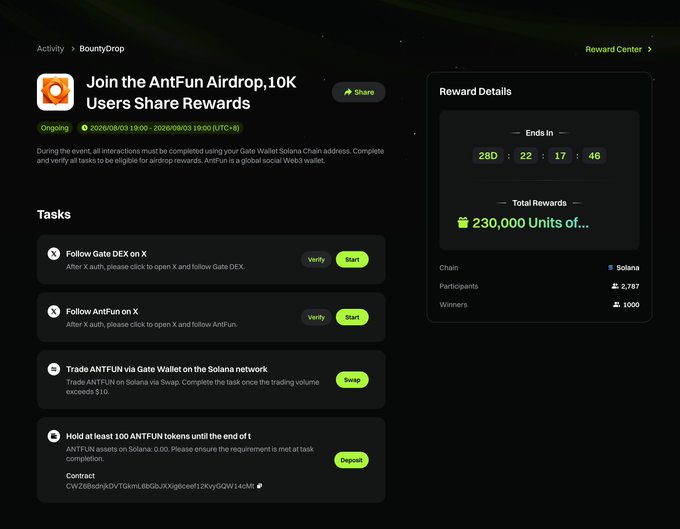
Task: Share the AntFun Airdrop event
Action: (359, 92)
